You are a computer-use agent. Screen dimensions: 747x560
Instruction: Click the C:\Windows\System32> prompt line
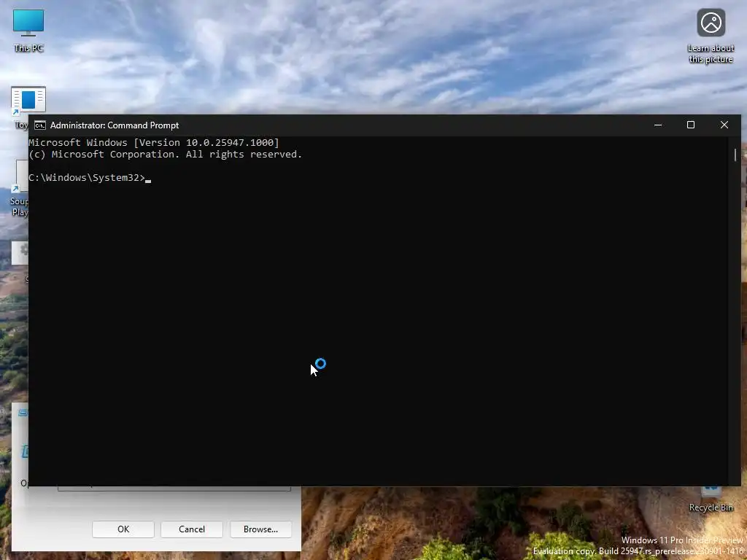pyautogui.click(x=90, y=178)
